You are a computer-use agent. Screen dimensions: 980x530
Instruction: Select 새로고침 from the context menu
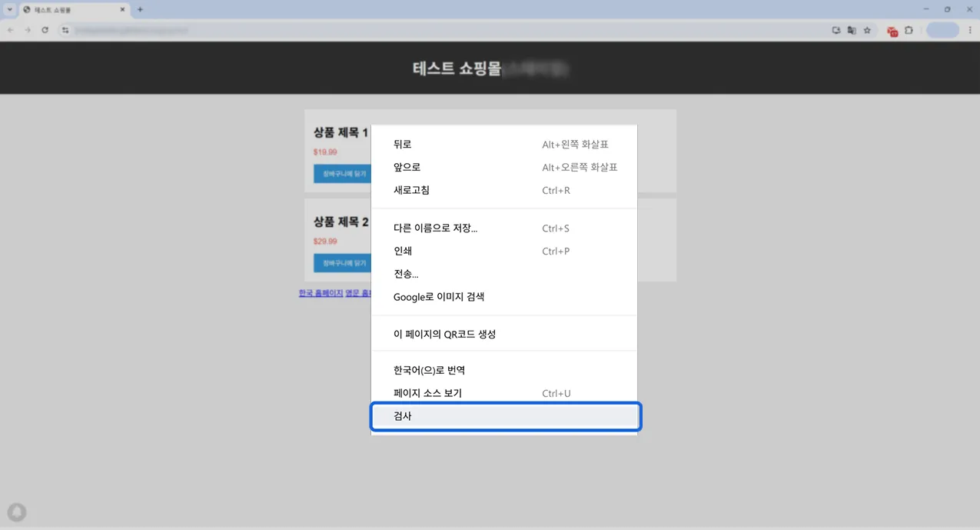tap(504, 191)
